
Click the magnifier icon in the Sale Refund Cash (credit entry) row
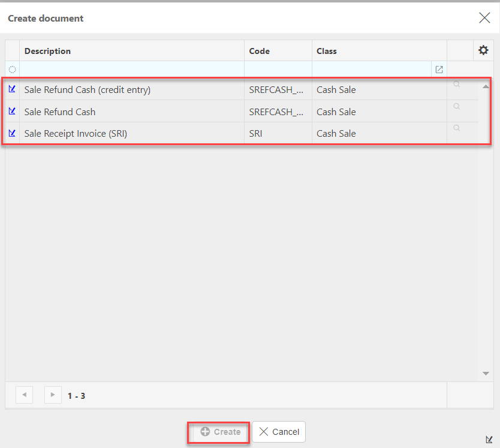pyautogui.click(x=456, y=85)
